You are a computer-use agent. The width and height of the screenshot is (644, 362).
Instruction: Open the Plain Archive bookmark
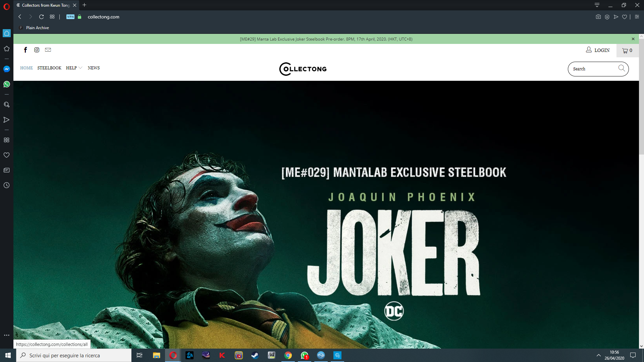[x=34, y=28]
